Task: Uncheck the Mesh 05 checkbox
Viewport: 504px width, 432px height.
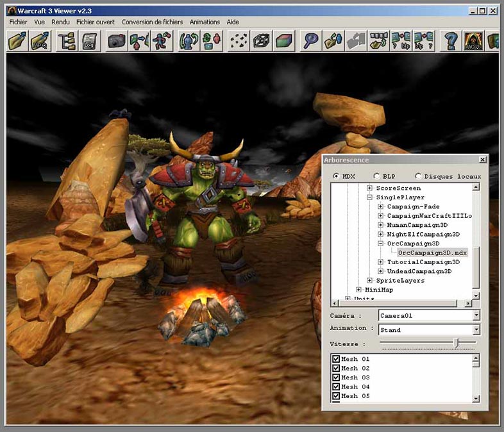Action: pyautogui.click(x=336, y=395)
